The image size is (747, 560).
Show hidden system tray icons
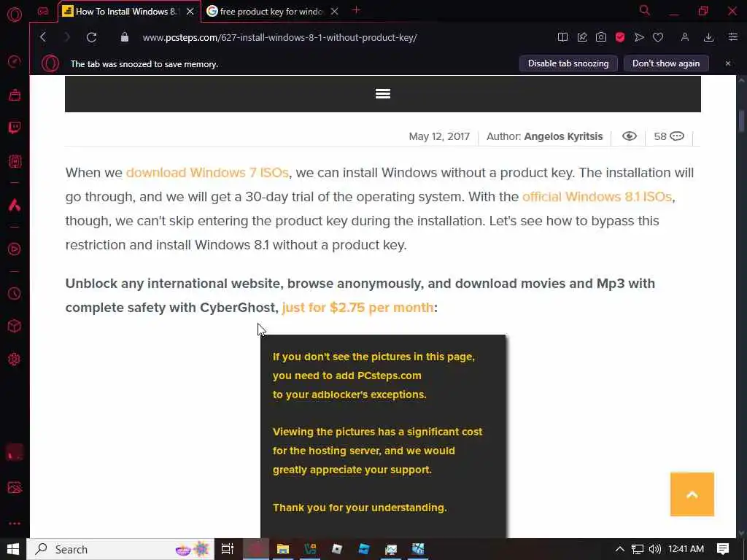620,549
